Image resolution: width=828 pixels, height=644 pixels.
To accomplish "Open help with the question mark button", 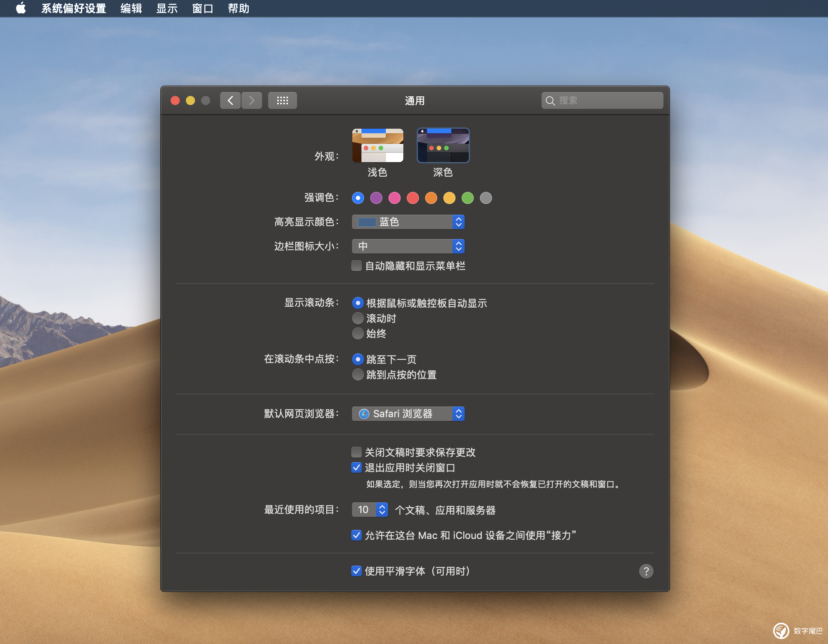I will point(646,571).
